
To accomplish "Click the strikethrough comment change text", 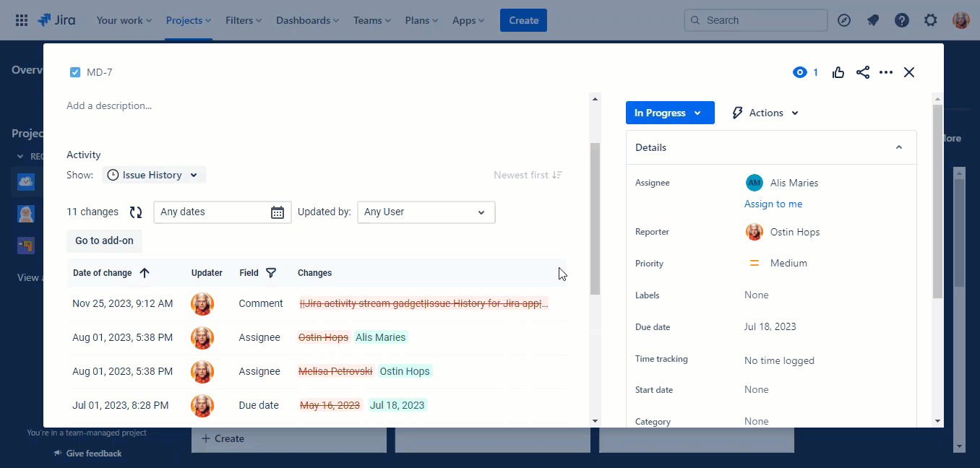I will (x=424, y=303).
